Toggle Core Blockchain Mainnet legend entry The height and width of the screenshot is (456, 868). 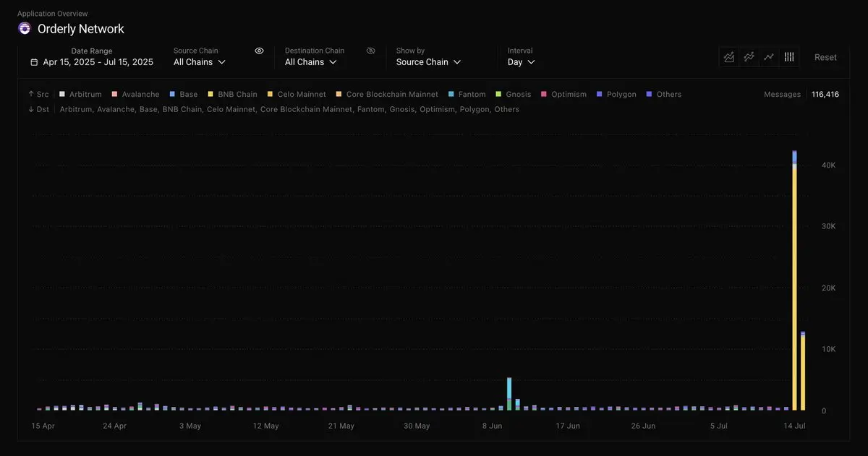coord(387,94)
